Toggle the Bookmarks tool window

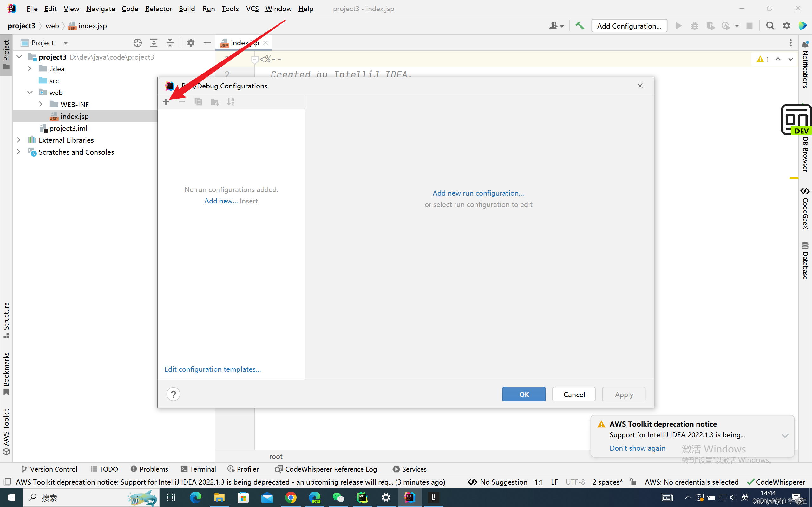(6, 373)
